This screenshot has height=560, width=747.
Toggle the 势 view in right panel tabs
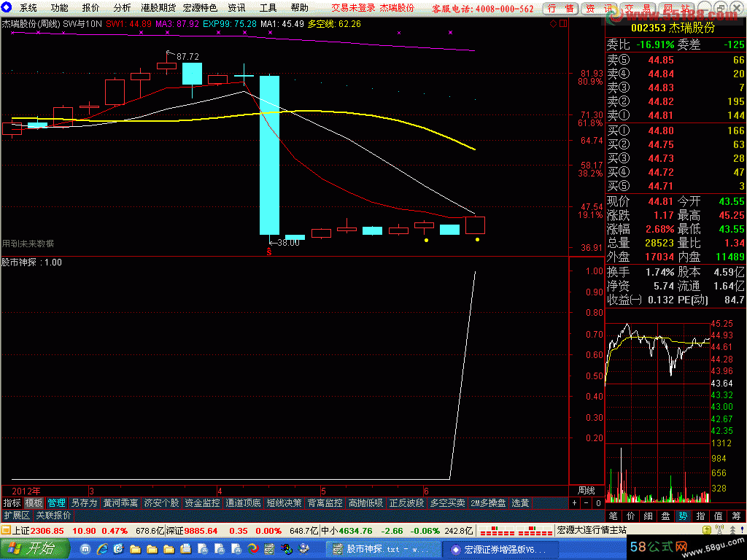tap(683, 516)
